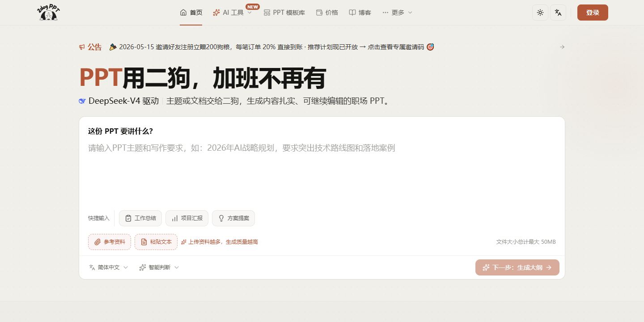Viewport: 644px width, 322px height.
Task: Insert the 项目汇报 quick input
Action: (187, 218)
